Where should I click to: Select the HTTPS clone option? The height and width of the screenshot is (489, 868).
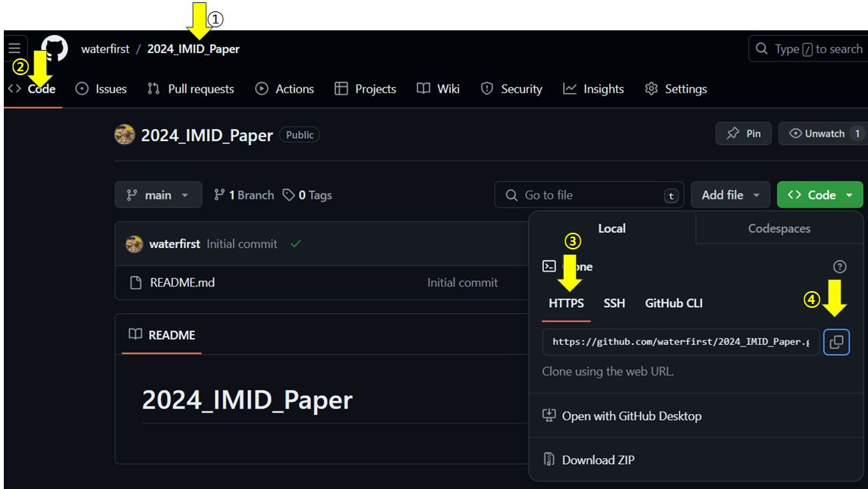pyautogui.click(x=566, y=304)
